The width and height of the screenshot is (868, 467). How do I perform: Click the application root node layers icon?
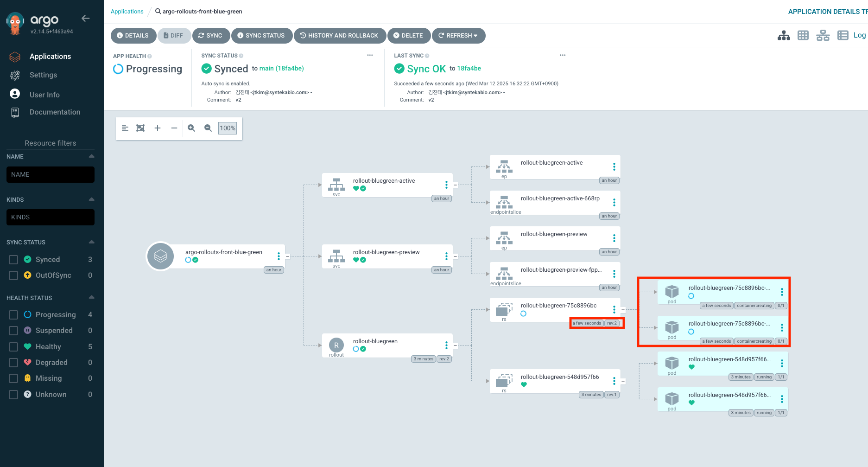click(160, 256)
